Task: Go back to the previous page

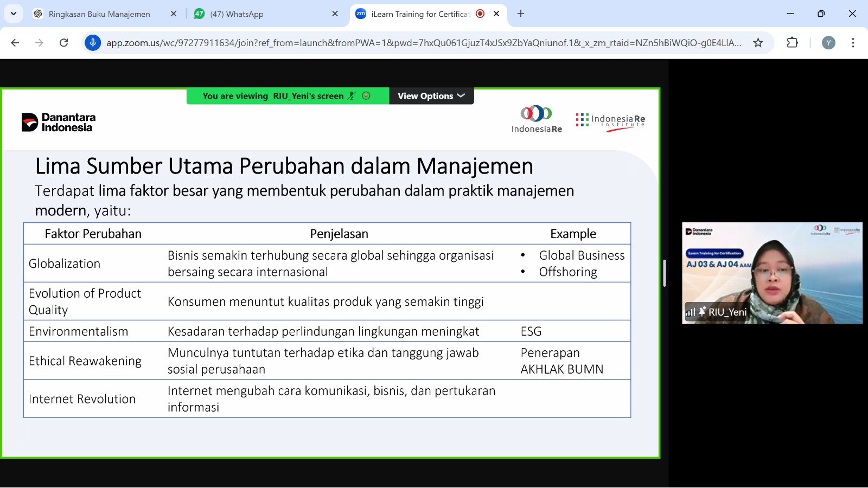Action: pos(15,43)
